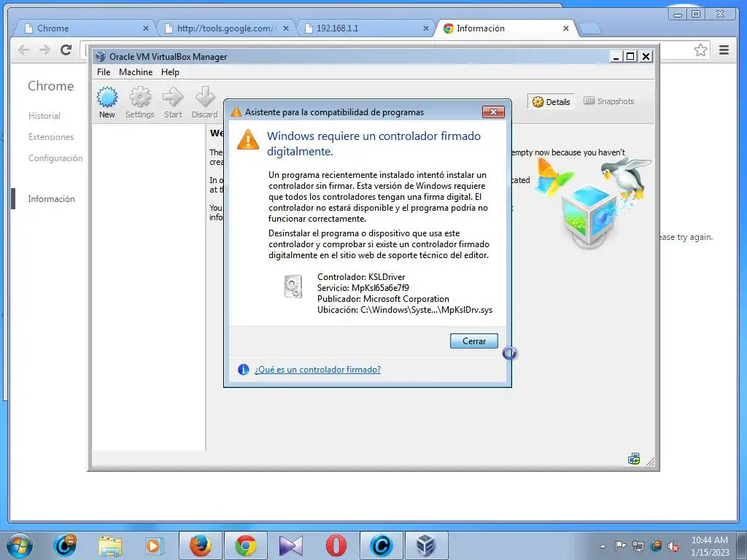Viewport: 747px width, 560px height.
Task: Switch to the 192.168.1.1 tab
Action: (x=365, y=28)
